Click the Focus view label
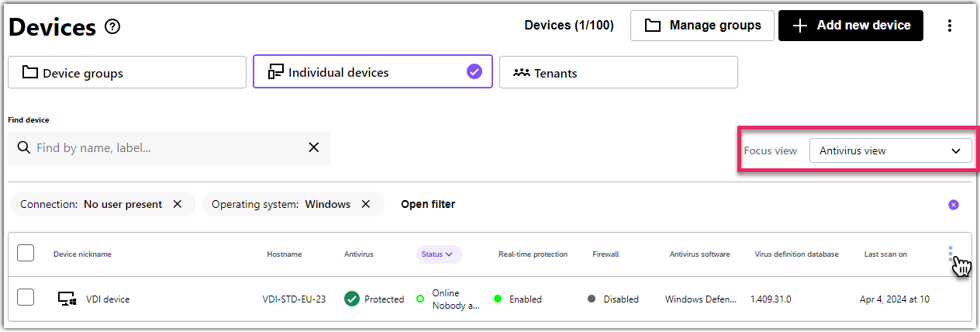This screenshot has width=980, height=332. click(770, 150)
